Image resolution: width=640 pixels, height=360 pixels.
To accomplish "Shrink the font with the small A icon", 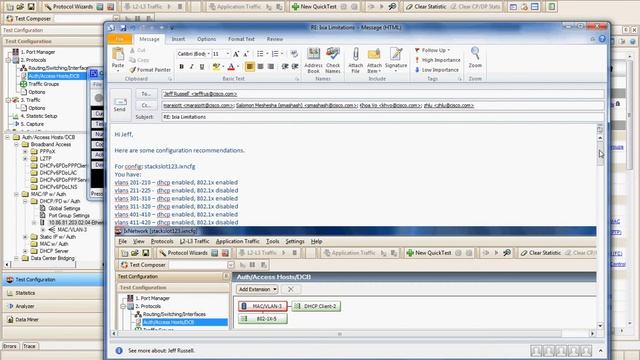I will pyautogui.click(x=246, y=54).
